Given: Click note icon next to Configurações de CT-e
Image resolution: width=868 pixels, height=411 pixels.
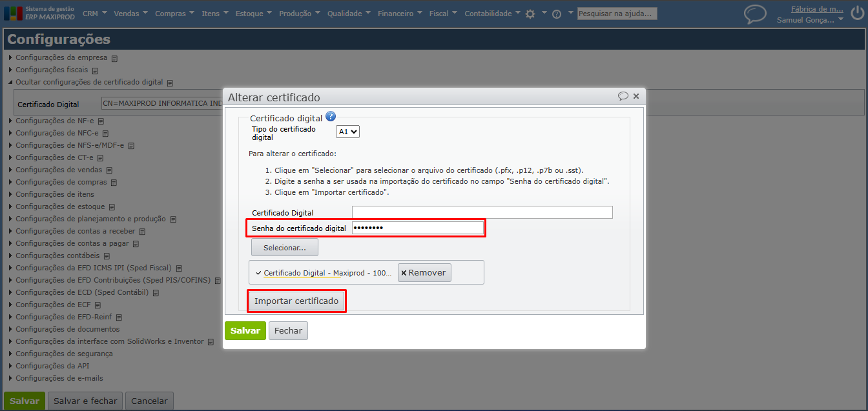Looking at the screenshot, I should tap(100, 157).
